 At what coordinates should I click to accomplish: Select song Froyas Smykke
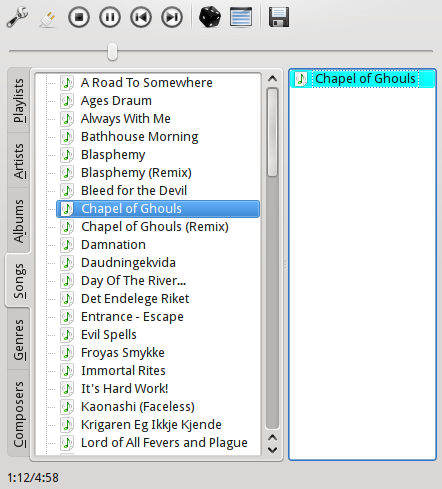tap(123, 353)
